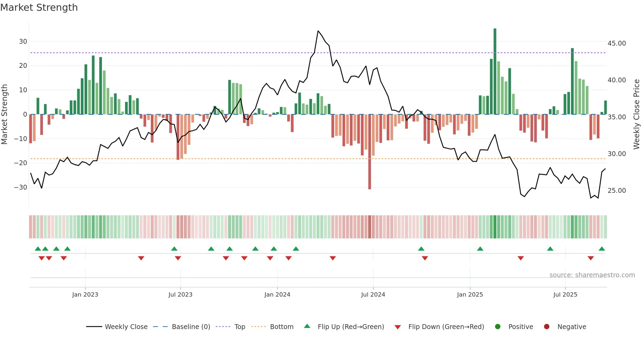Click the Jul 2024 x-axis label
Screen dimensions: 644x362
373,295
